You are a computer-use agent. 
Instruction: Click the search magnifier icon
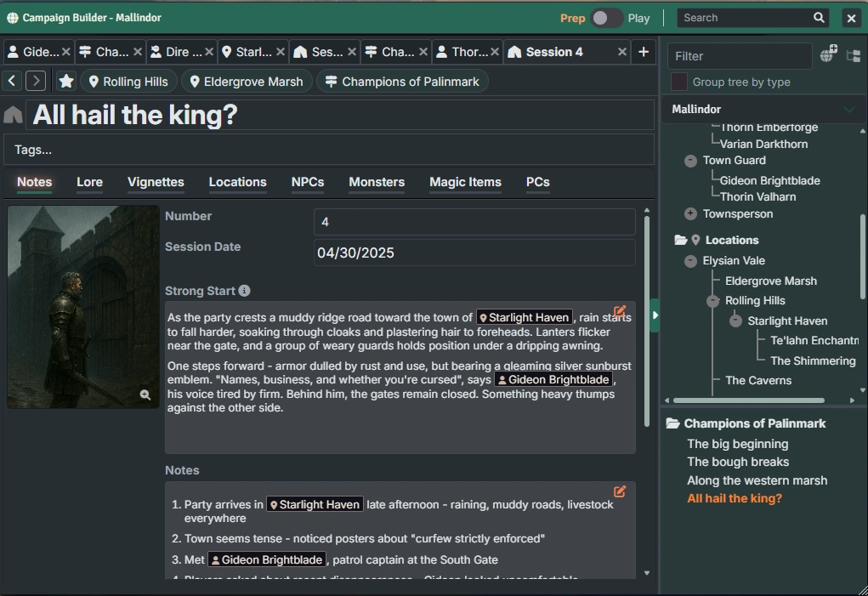coord(819,18)
